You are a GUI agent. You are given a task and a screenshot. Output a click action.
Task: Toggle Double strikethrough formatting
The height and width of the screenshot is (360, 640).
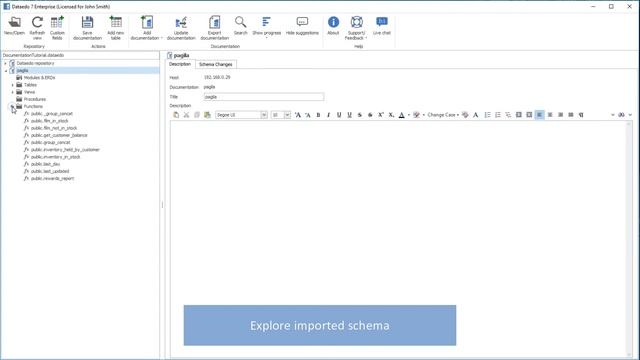(x=370, y=115)
